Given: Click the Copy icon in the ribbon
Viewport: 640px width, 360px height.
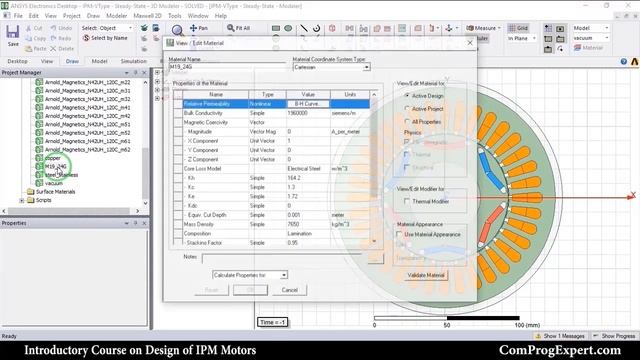Looking at the screenshot, I should coord(28,38).
